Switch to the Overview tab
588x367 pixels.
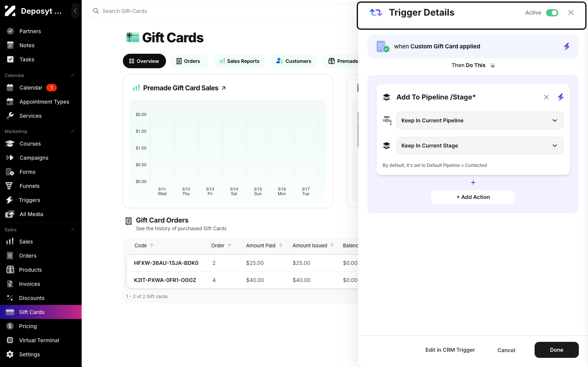point(144,61)
